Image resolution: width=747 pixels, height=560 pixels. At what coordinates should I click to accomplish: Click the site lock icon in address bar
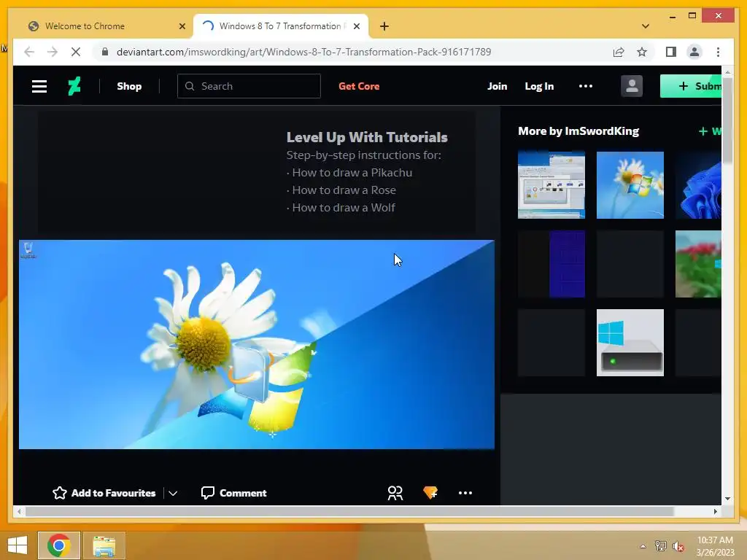[x=105, y=52]
